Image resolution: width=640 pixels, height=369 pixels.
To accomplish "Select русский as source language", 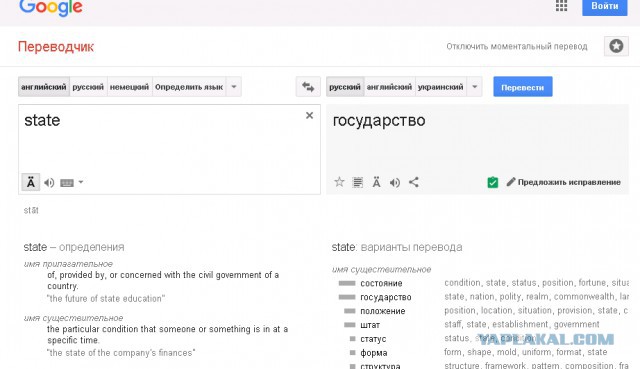I will point(88,87).
